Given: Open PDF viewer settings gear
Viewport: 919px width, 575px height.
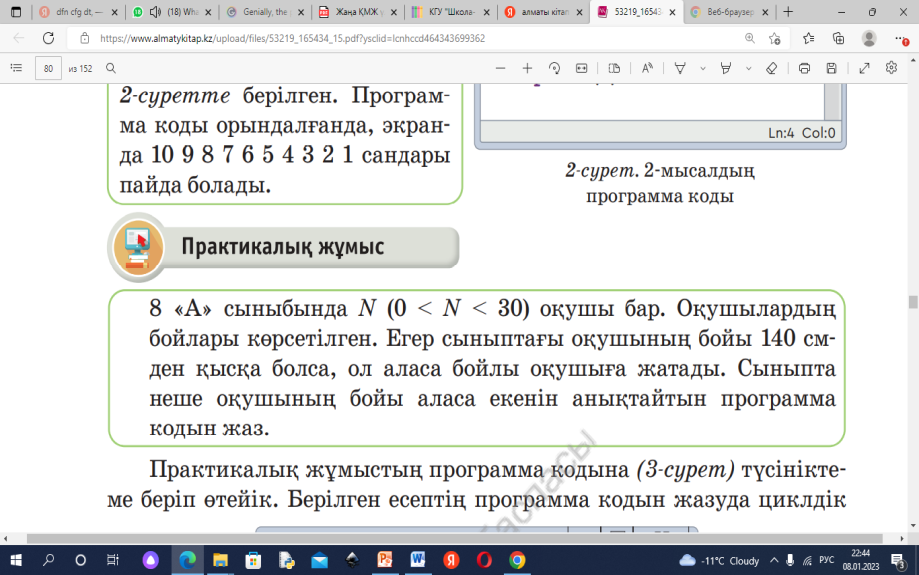Looking at the screenshot, I should point(891,68).
